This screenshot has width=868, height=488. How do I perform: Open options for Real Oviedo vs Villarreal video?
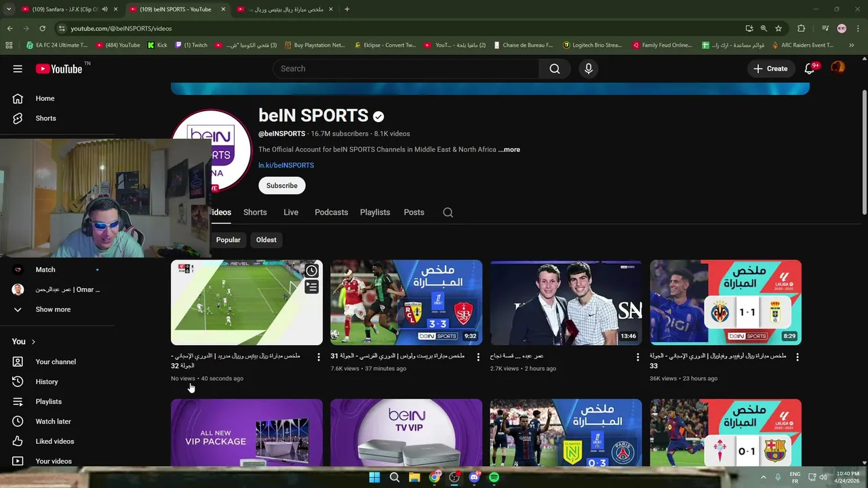point(797,357)
